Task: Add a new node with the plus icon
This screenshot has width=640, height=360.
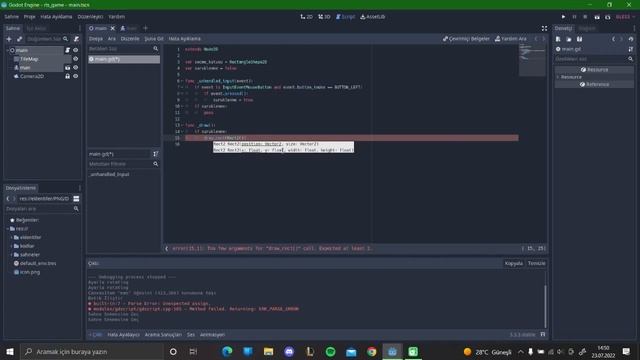Action: click(9, 39)
